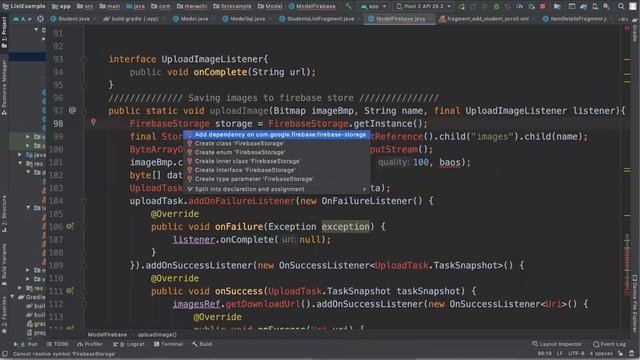Open the Layout Inspector
This screenshot has height=360, width=640.
(x=557, y=344)
